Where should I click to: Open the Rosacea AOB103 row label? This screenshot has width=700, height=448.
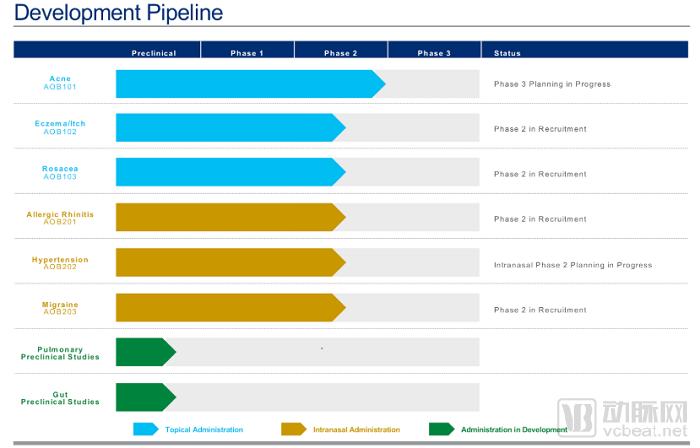pyautogui.click(x=60, y=173)
